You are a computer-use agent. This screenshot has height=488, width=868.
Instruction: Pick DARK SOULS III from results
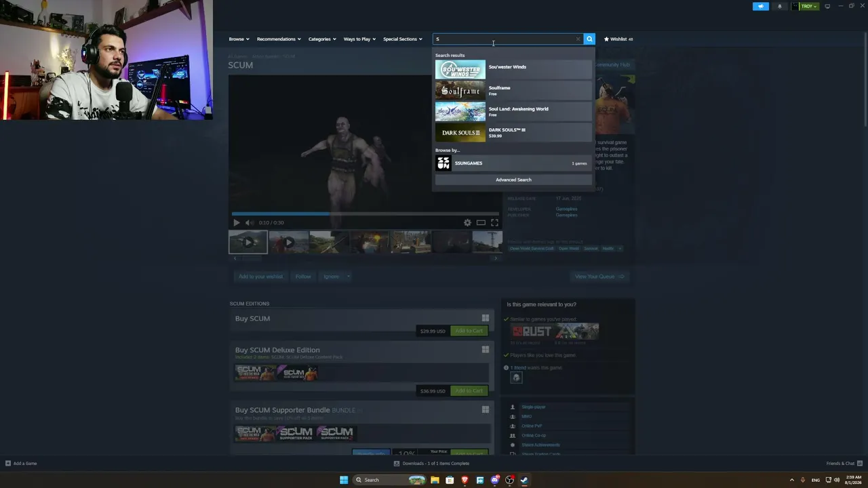coord(513,133)
